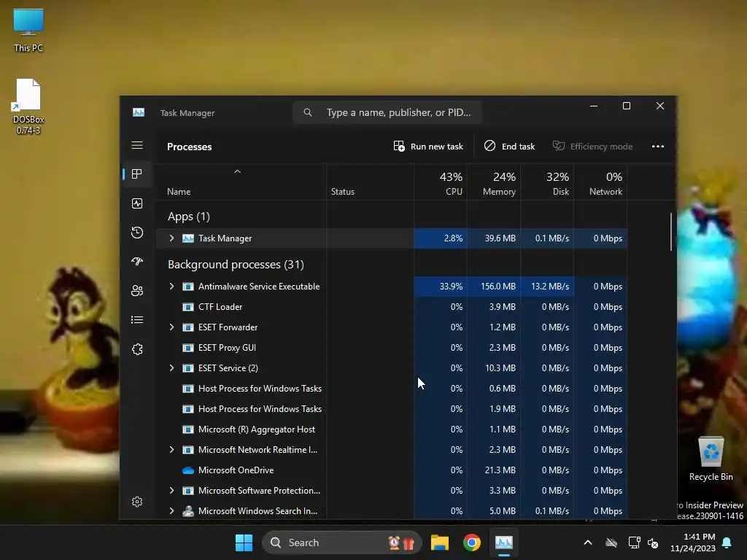Expand the ESET Forwarder process
Image resolution: width=747 pixels, height=560 pixels.
tap(171, 327)
